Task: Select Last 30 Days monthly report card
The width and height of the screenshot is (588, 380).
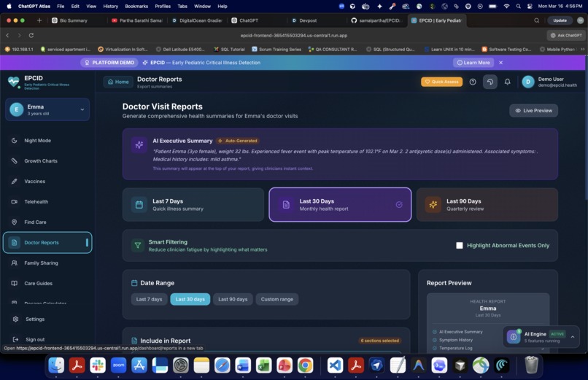Action: click(340, 205)
